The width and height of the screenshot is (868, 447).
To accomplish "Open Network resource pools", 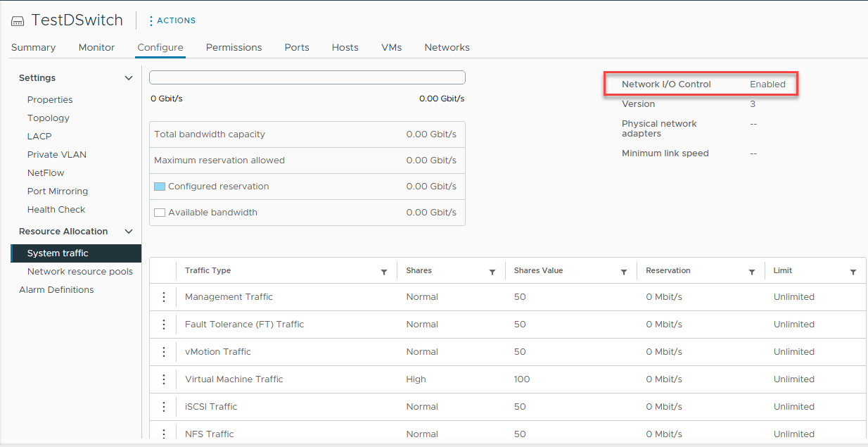I will (79, 272).
